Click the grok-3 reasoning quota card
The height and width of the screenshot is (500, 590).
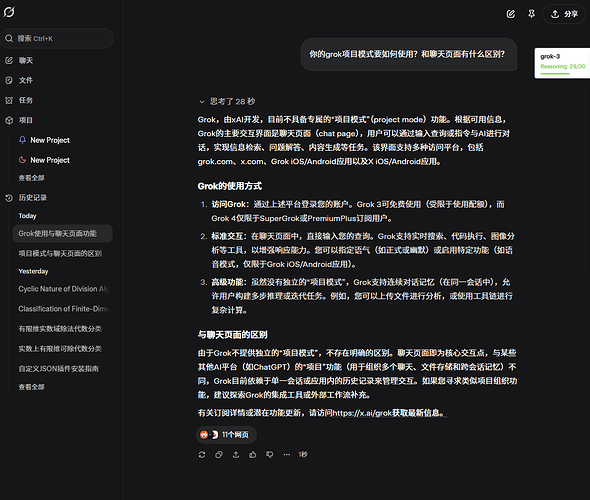coord(562,63)
